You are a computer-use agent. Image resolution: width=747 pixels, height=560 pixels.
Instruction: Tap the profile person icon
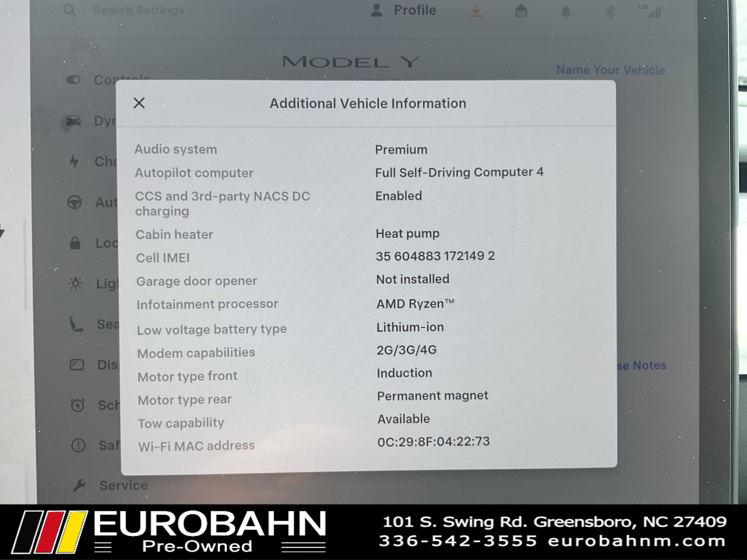376,10
